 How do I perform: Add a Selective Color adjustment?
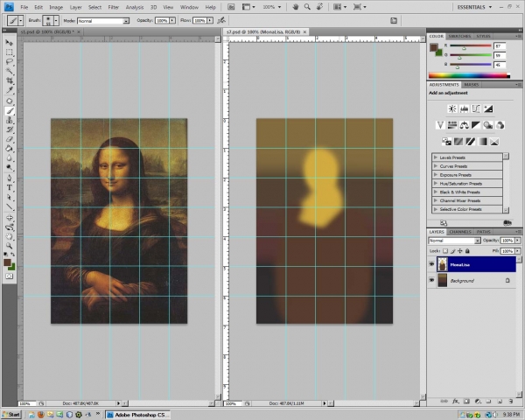(x=494, y=142)
